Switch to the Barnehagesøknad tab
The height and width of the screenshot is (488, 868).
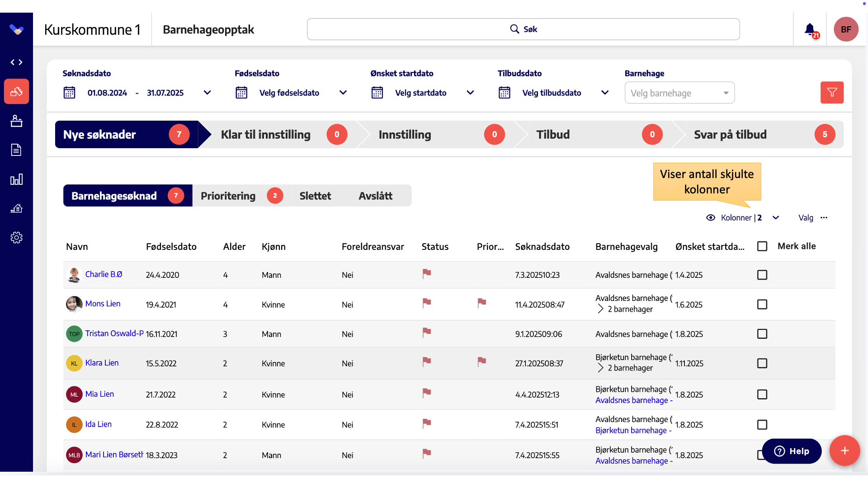point(127,196)
